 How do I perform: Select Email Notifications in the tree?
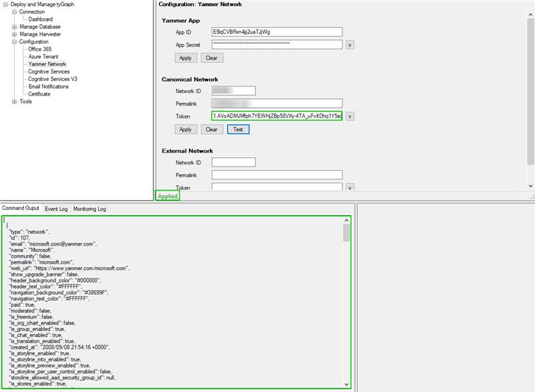point(48,86)
